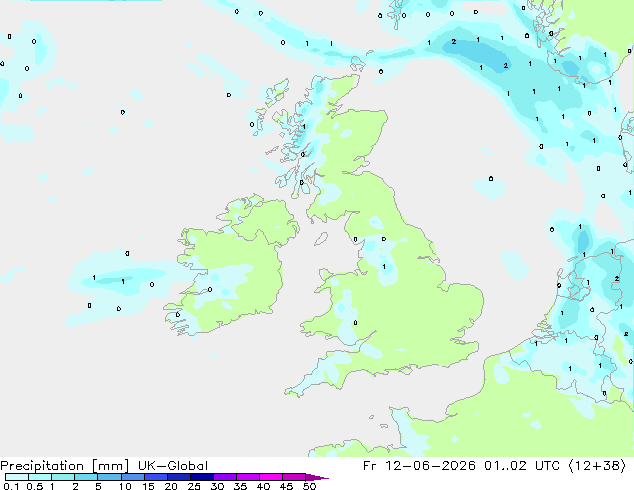Click the '35' legend scale value
The width and height of the screenshot is (634, 490).
(x=240, y=486)
